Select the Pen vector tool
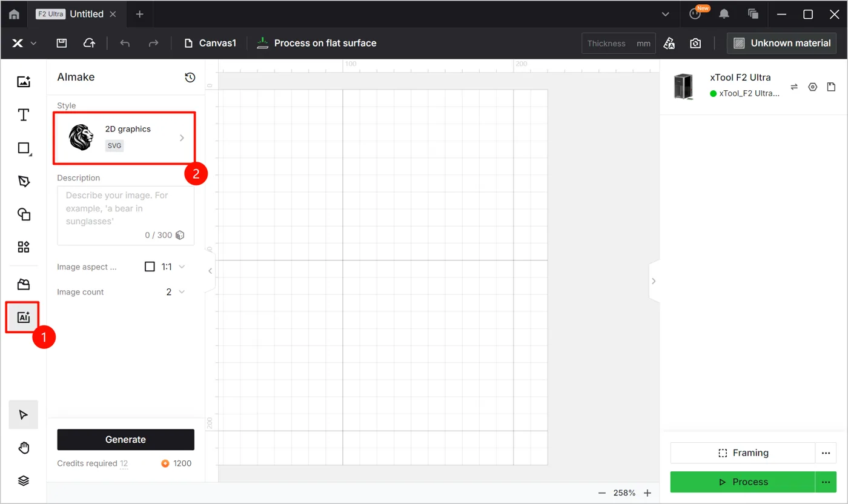Image resolution: width=848 pixels, height=504 pixels. click(x=24, y=181)
